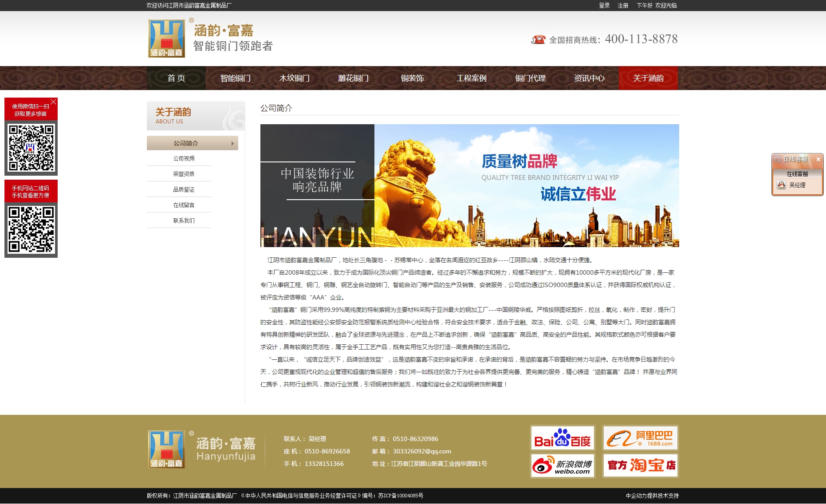Click the footer mobile number 13328151366

[324, 464]
